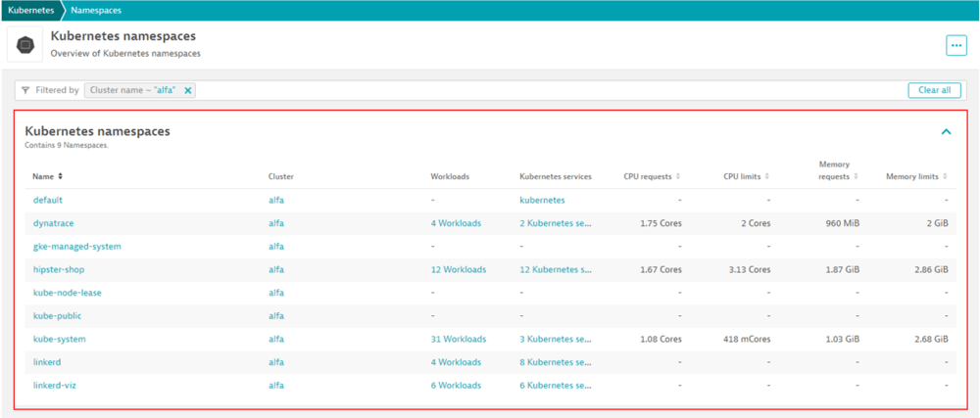The image size is (980, 418).
Task: Sort by Memory requests column
Action: coord(857,177)
